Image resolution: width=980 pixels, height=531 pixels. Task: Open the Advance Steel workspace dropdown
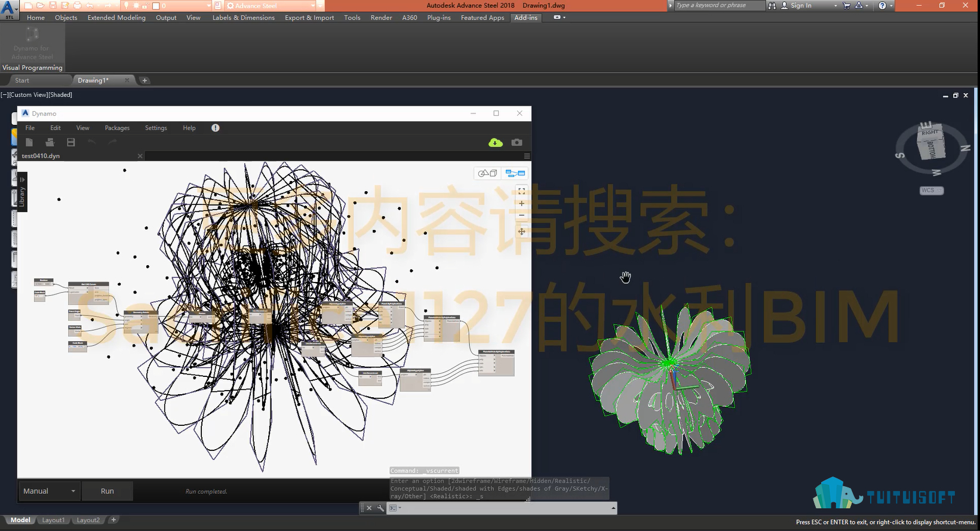tap(314, 5)
